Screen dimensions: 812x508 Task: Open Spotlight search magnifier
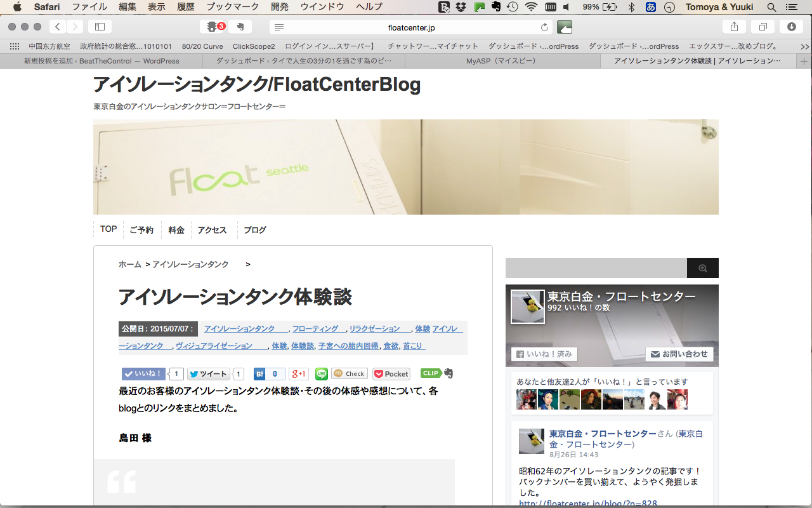pyautogui.click(x=771, y=7)
